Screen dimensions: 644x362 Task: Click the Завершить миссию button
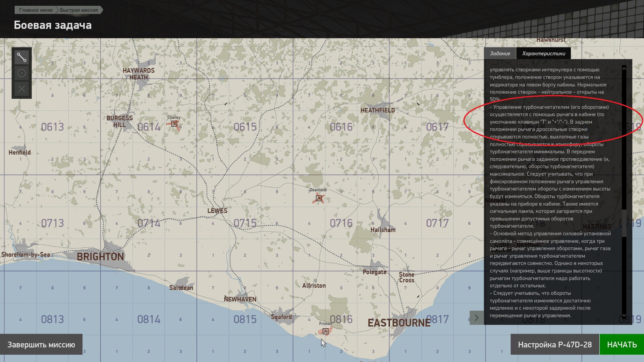coord(41,344)
